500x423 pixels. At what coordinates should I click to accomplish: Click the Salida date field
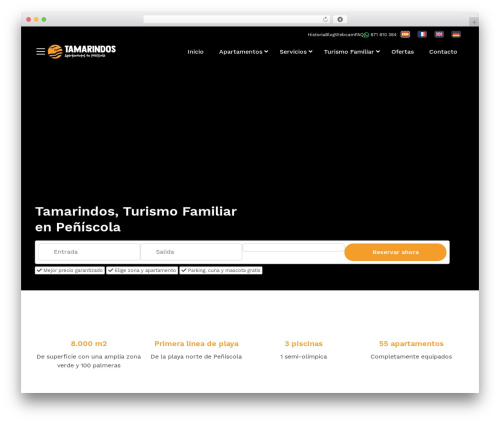point(191,252)
